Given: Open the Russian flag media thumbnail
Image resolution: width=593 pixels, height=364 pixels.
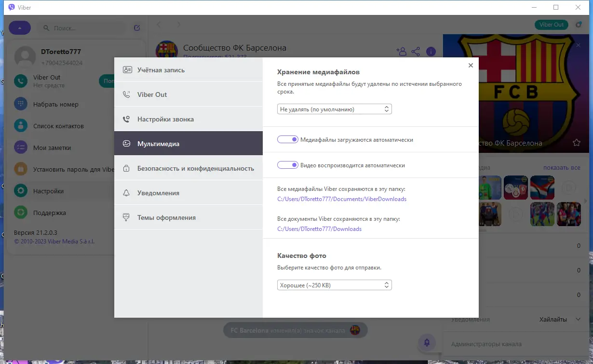Looking at the screenshot, I should click(x=542, y=188).
